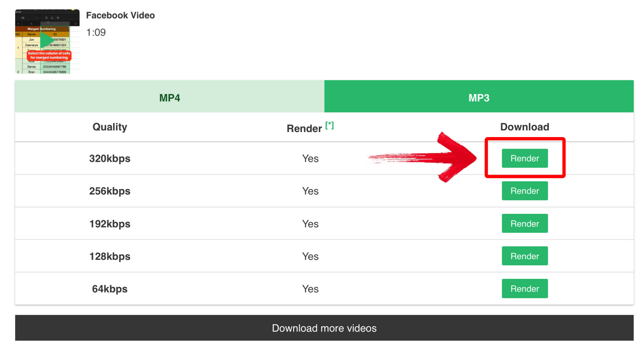Click the 192kbps quality cell
The image size is (644, 362).
coord(110,224)
